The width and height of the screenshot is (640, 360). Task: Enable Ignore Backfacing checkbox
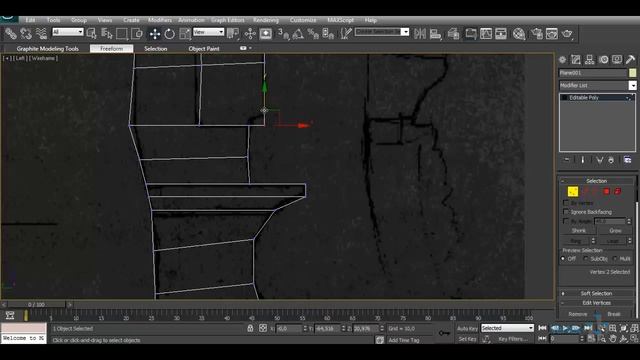click(x=566, y=212)
